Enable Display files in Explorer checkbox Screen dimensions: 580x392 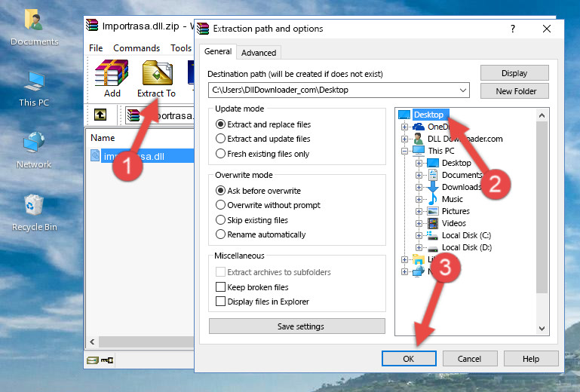[220, 302]
